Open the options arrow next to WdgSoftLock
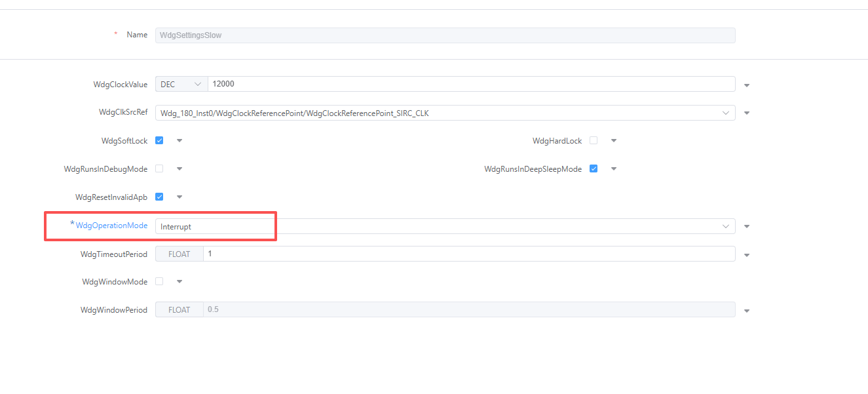 pos(179,140)
